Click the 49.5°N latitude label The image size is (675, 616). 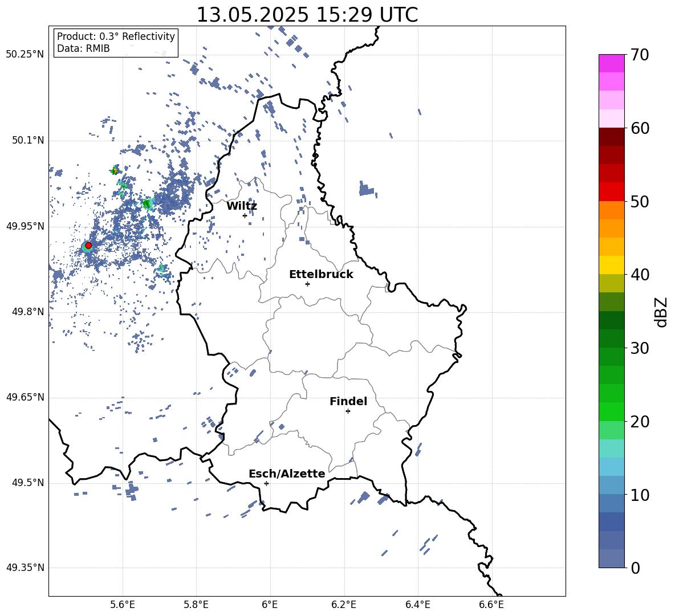[x=27, y=483]
